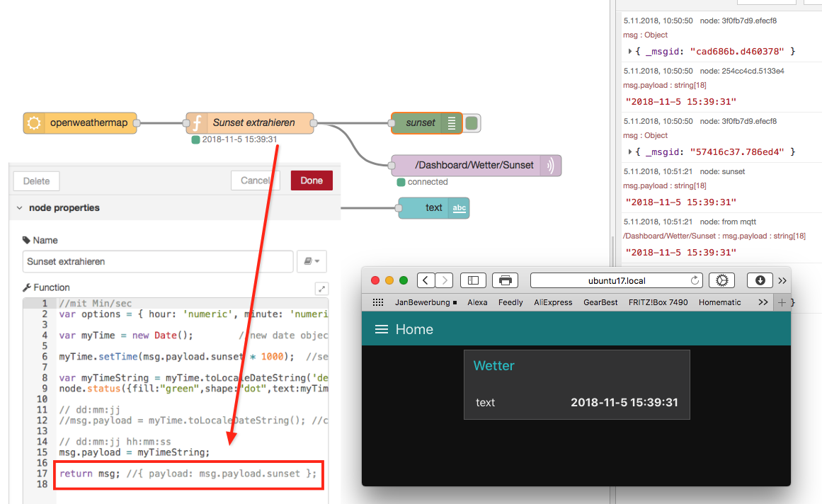
Task: Open Safari favorites grid icon
Action: pos(378,302)
